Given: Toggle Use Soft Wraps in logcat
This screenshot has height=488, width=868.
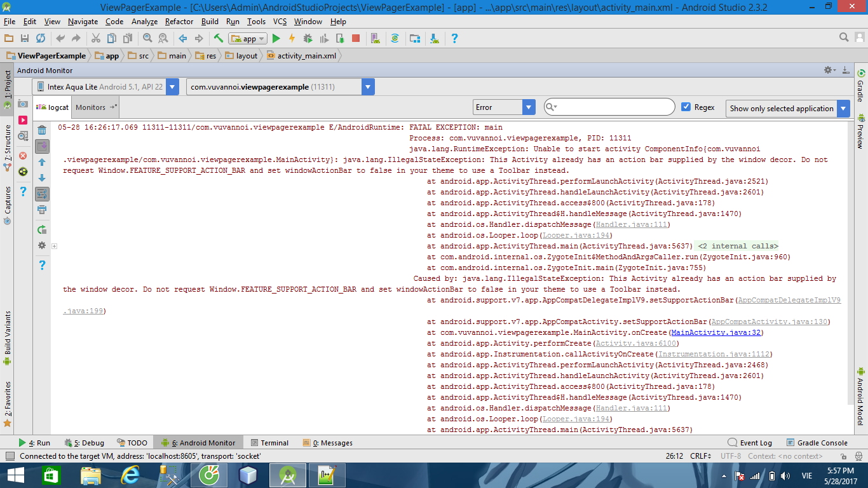Looking at the screenshot, I should 42,194.
